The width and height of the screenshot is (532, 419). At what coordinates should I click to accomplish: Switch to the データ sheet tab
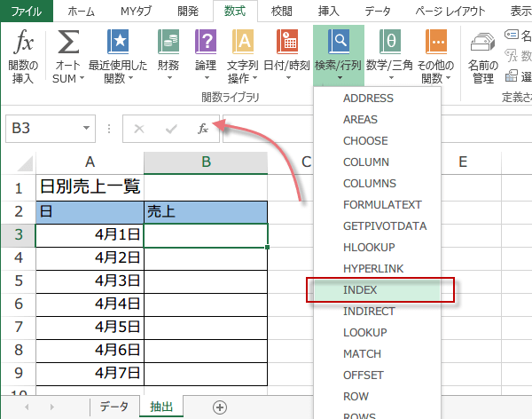(x=114, y=407)
